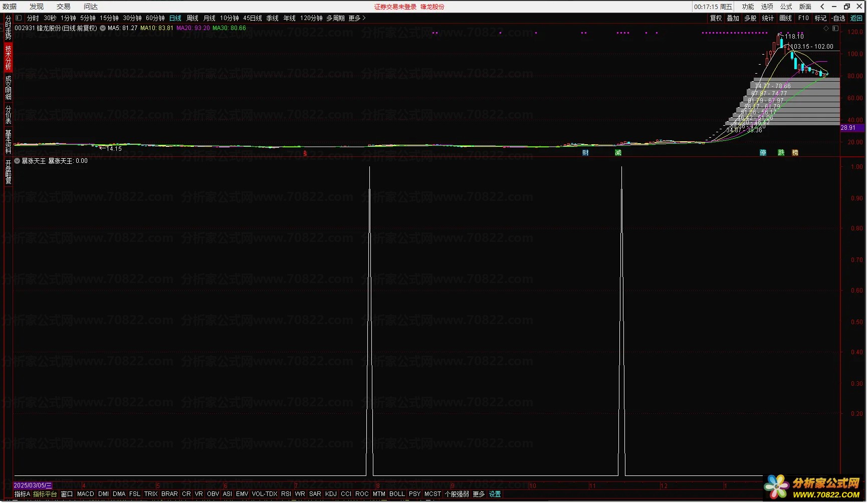This screenshot has height=503, width=868.
Task: Open the 基本资料 side tab
Action: point(8,142)
